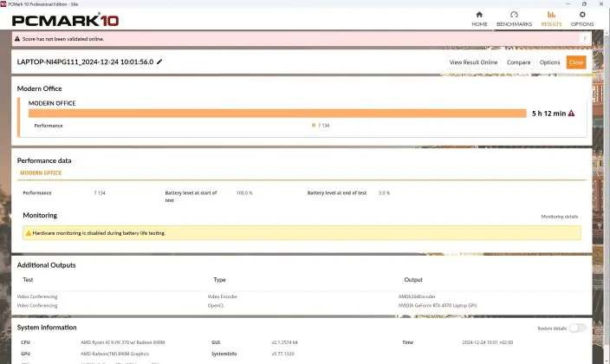Click View Result Online button
Image resolution: width=610 pixels, height=364 pixels.
click(x=473, y=62)
